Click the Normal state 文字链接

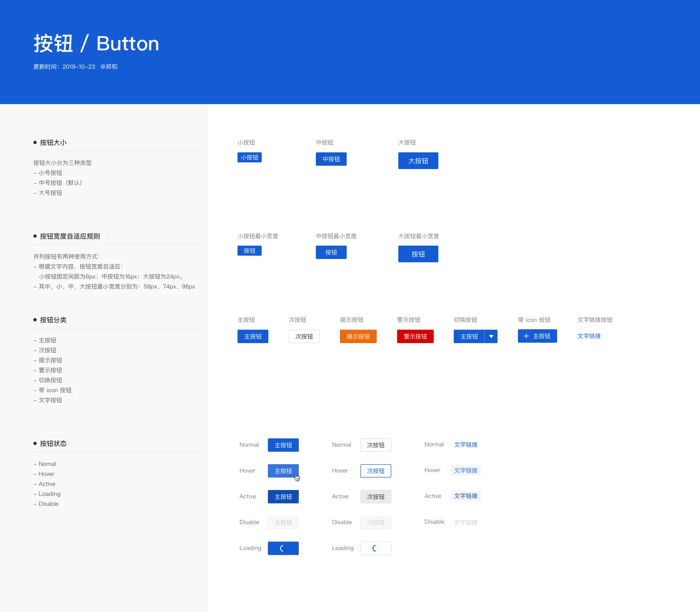pos(465,445)
